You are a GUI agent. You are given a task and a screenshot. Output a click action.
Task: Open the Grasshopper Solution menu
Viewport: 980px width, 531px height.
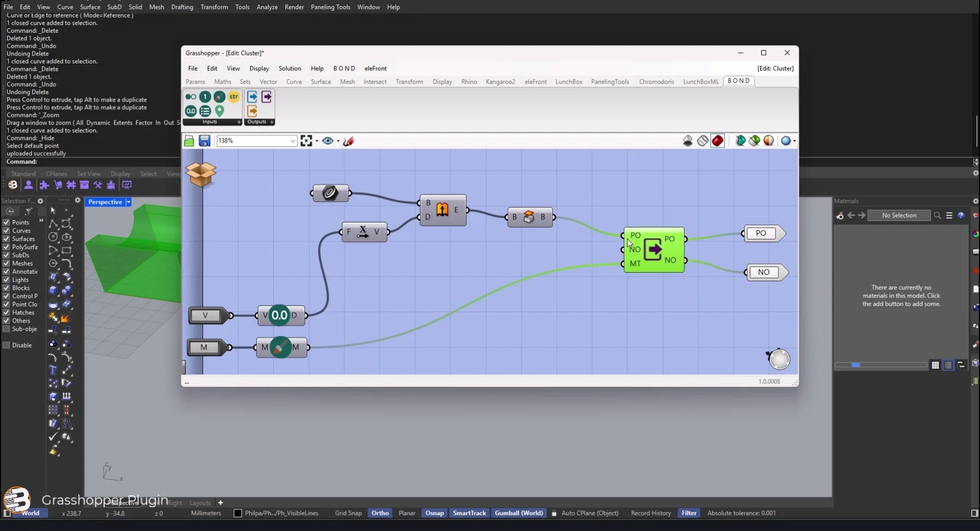click(x=290, y=69)
